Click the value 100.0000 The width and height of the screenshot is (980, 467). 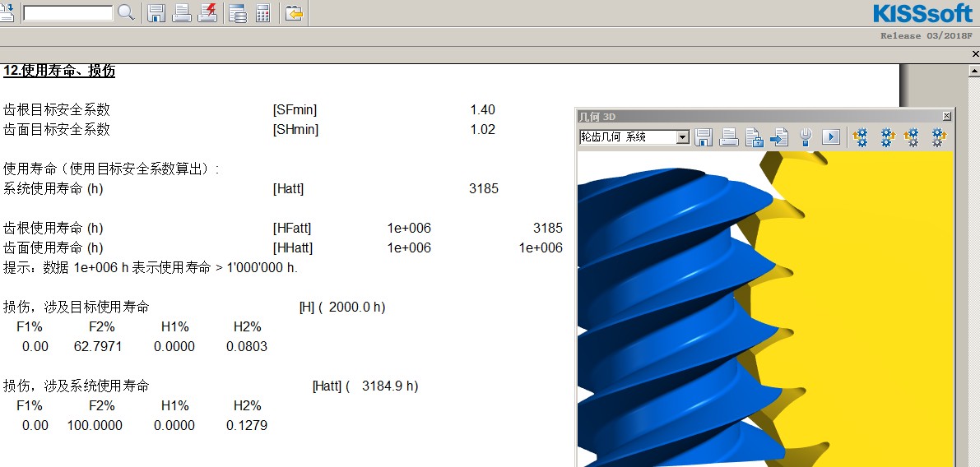pyautogui.click(x=95, y=426)
